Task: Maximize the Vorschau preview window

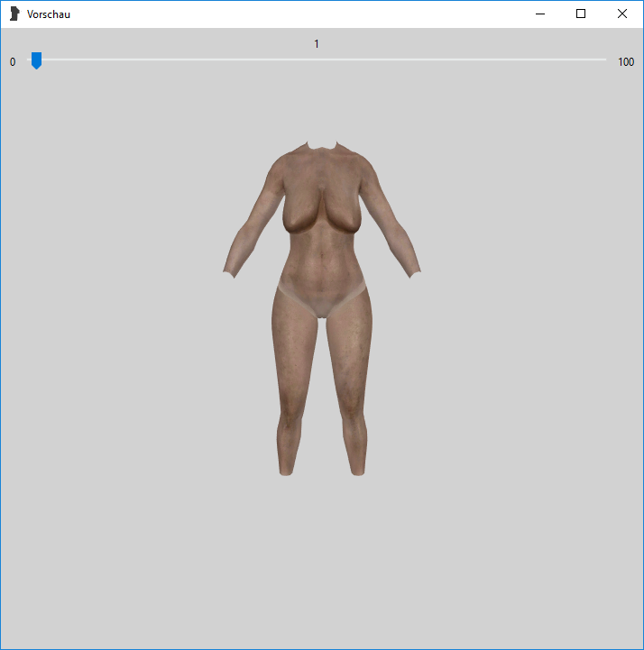Action: coord(581,14)
